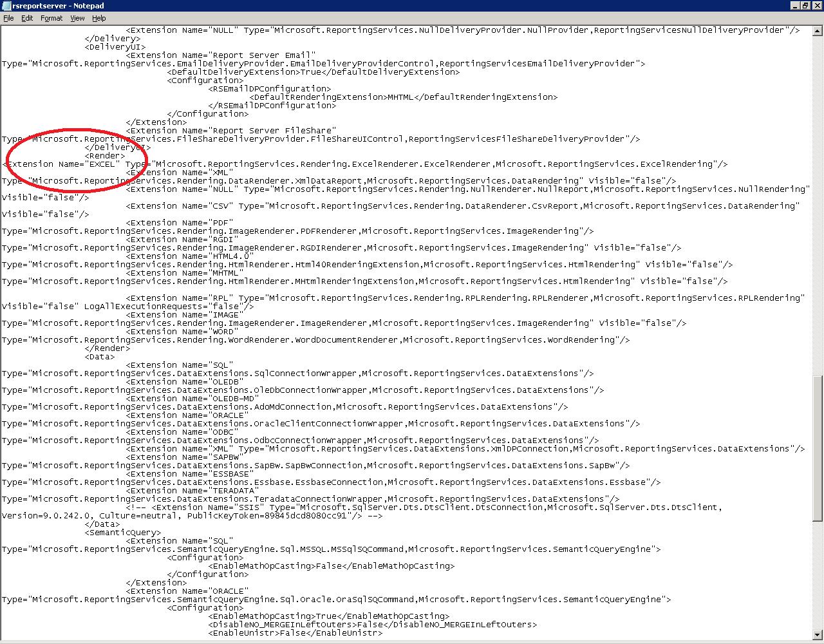
Task: Close the rsreportserver Notepad window
Action: click(816, 6)
